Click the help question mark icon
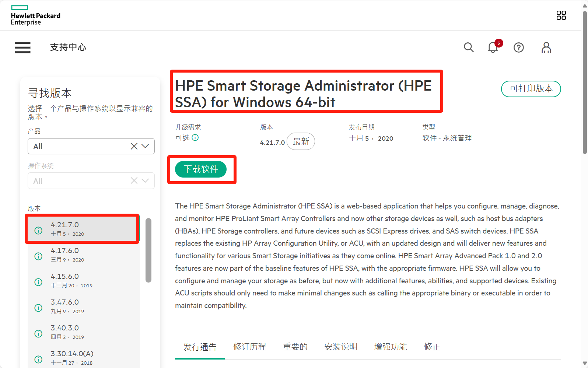The width and height of the screenshot is (588, 368). (x=519, y=48)
